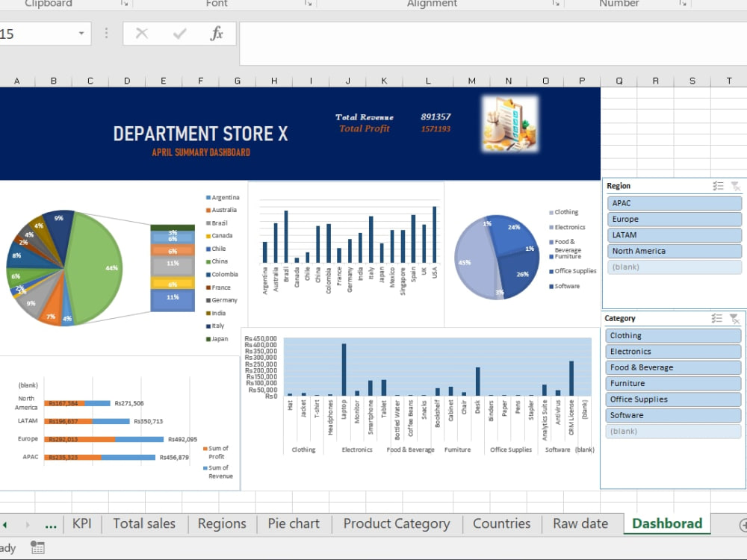Click previous sheet navigation arrow
Viewport: 747px width, 560px height.
[x=4, y=525]
